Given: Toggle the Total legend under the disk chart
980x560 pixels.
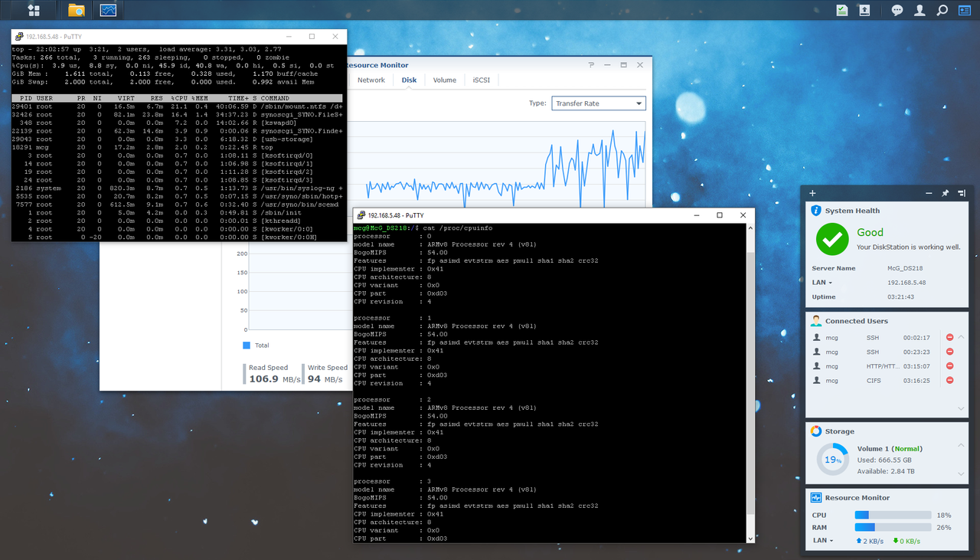Looking at the screenshot, I should coord(253,345).
